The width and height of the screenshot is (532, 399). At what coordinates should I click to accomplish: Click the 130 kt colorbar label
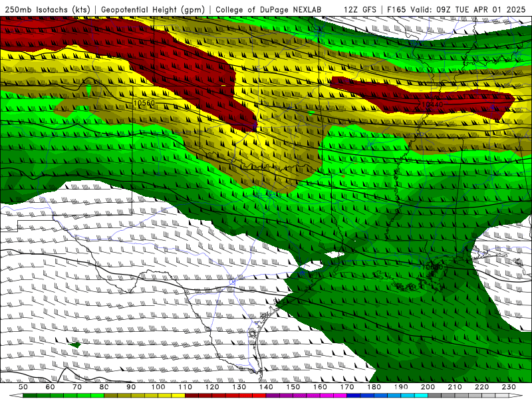pyautogui.click(x=239, y=387)
